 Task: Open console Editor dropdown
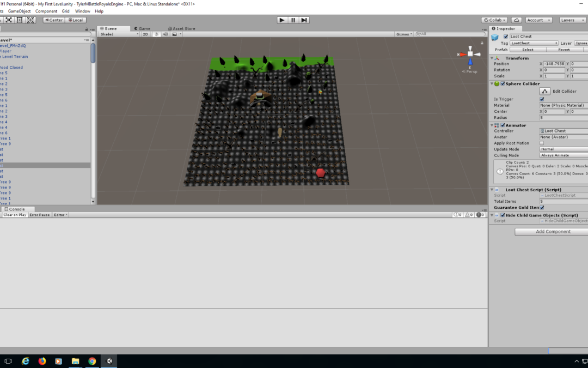tap(60, 215)
